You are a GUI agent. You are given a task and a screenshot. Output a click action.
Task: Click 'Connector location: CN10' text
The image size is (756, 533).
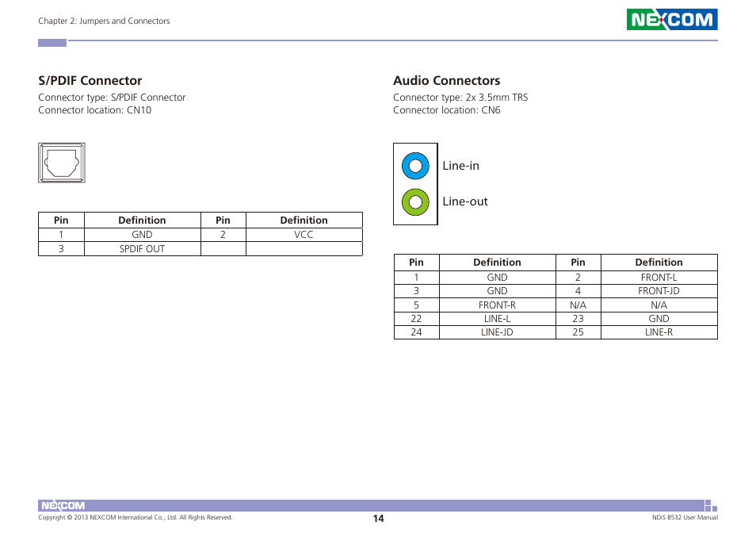pyautogui.click(x=95, y=110)
